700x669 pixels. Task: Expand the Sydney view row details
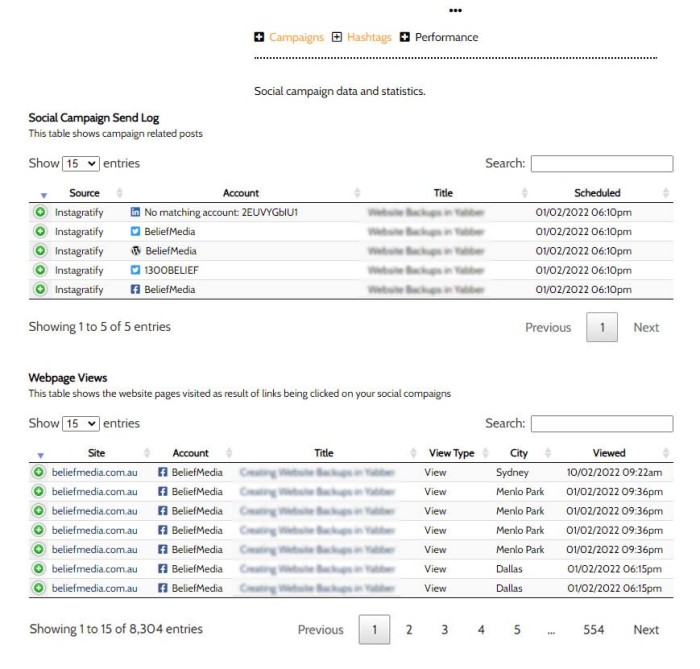(40, 472)
